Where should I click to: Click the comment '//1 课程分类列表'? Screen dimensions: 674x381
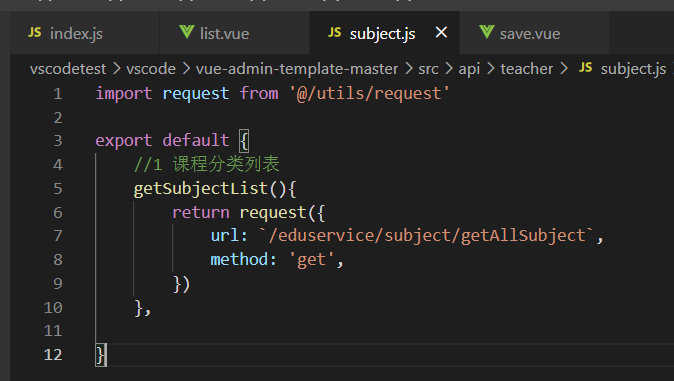[206, 164]
